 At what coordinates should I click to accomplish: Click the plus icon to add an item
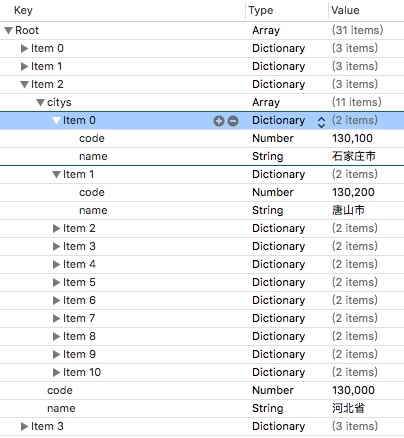219,121
